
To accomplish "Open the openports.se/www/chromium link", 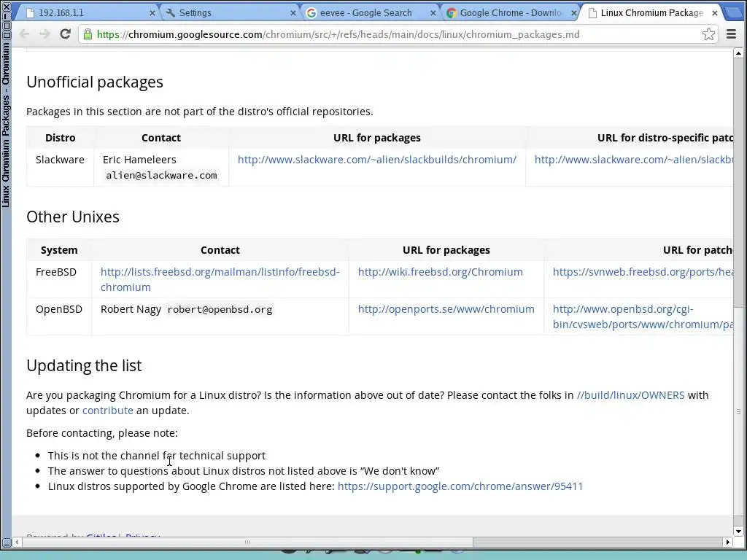I will click(446, 309).
